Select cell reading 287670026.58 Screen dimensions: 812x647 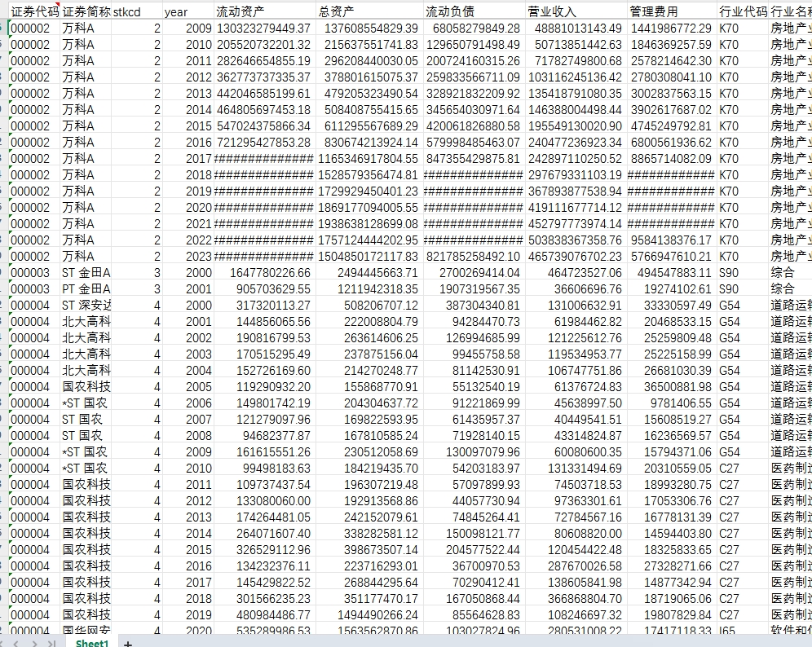tap(576, 567)
